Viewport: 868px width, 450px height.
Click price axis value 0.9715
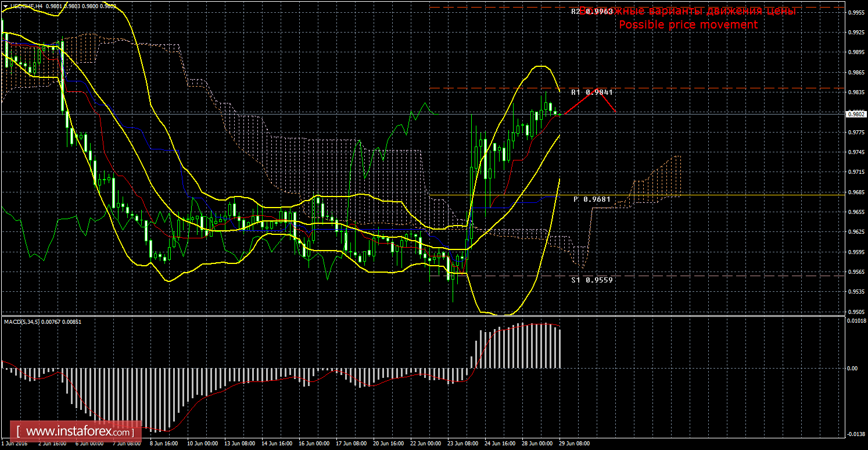point(855,173)
